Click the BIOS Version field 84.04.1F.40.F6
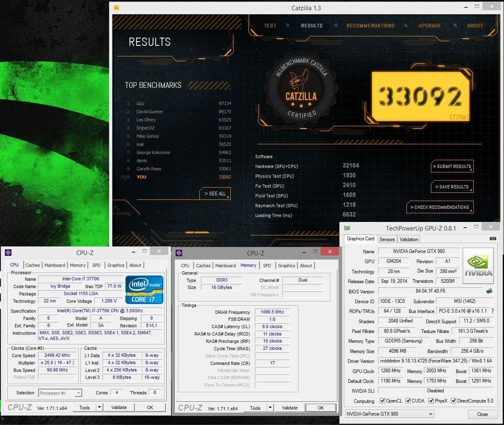504x425 pixels. coord(430,291)
